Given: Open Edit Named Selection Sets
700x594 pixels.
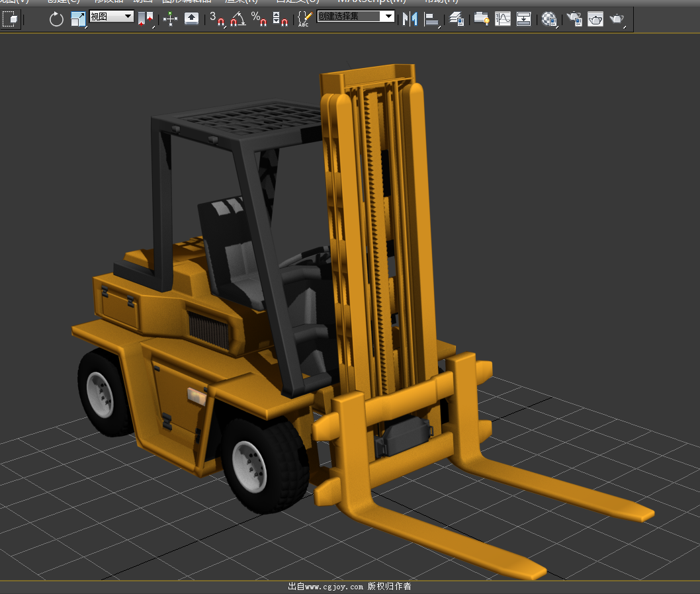Looking at the screenshot, I should [x=304, y=19].
